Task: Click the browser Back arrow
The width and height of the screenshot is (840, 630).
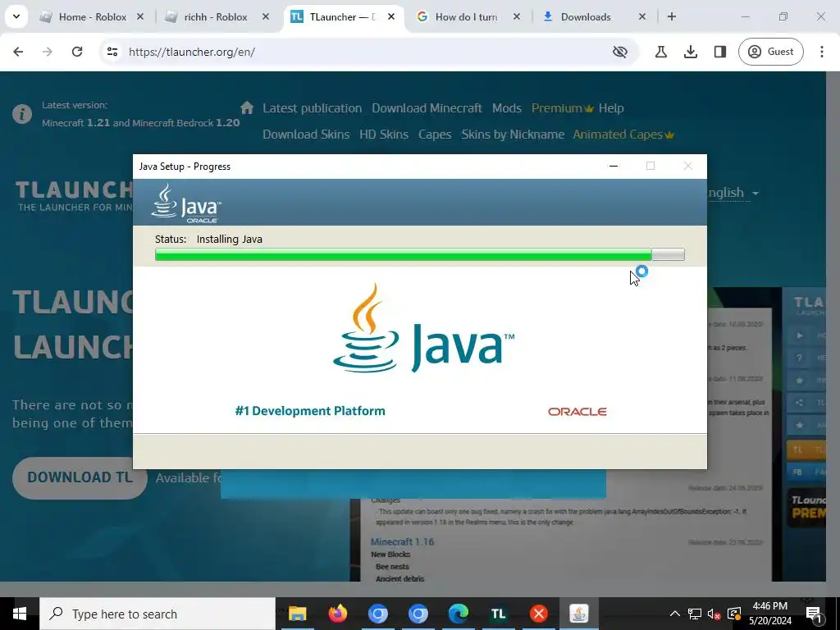Action: click(18, 52)
